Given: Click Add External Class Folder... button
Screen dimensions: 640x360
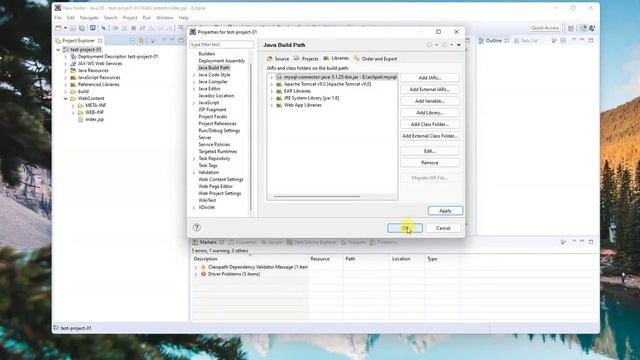Looking at the screenshot, I should coord(430,136).
